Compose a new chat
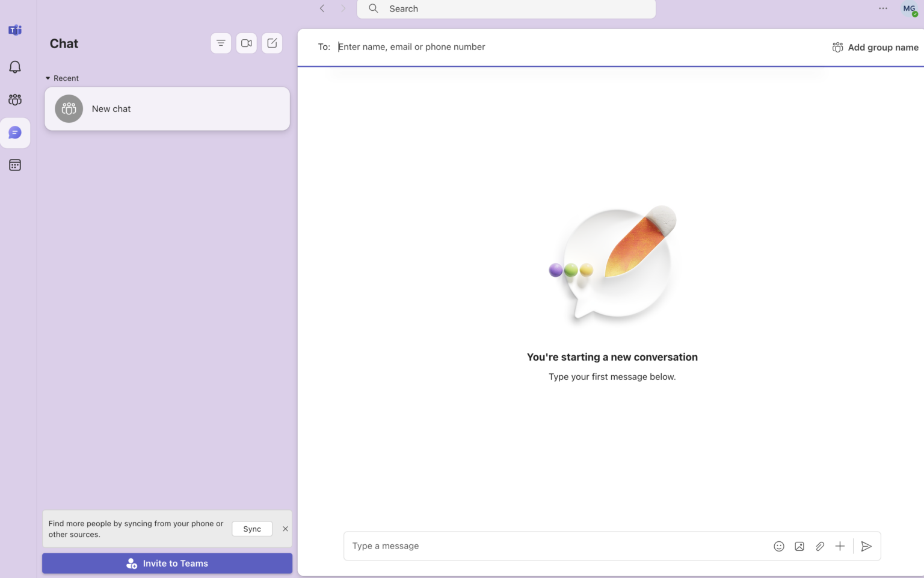 click(x=272, y=43)
